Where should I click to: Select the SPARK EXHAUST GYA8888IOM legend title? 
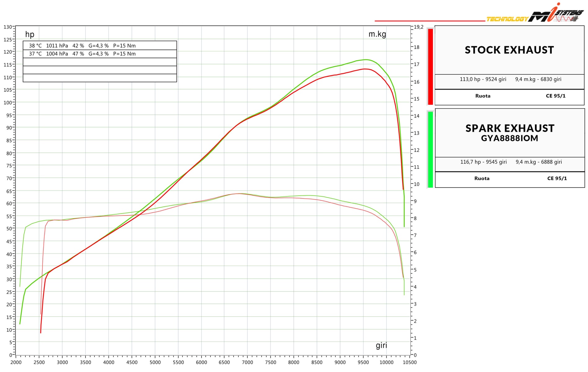tap(510, 133)
